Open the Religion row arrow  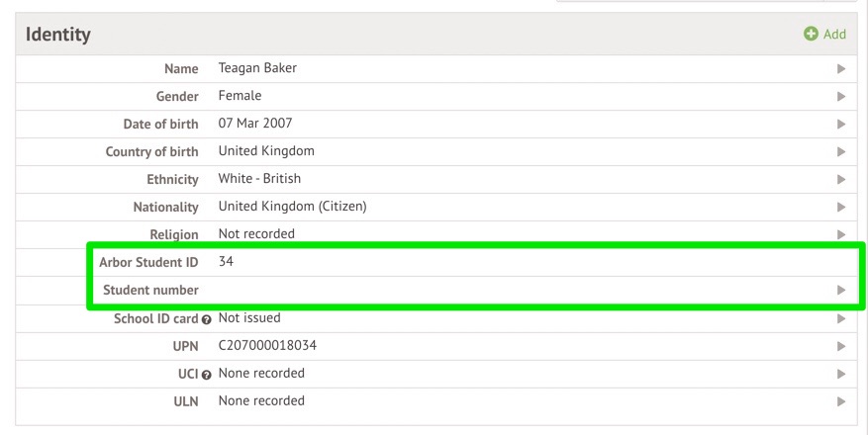pyautogui.click(x=840, y=234)
